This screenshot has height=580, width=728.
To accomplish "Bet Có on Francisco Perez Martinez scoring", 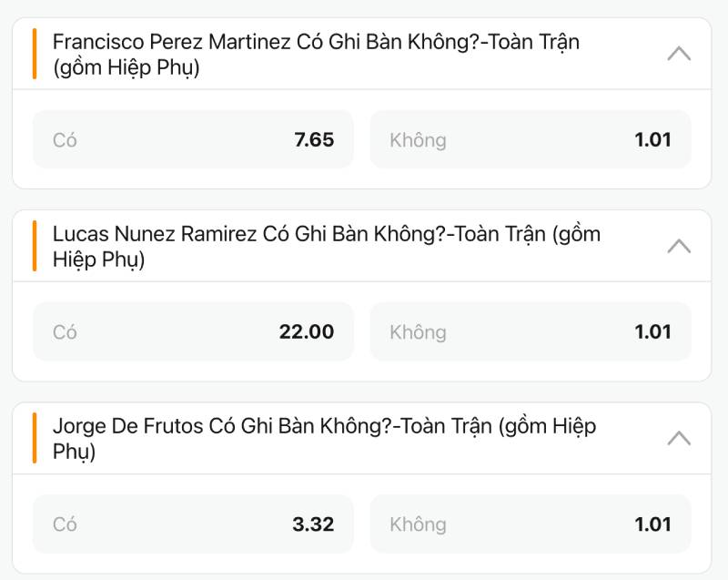I will (193, 140).
